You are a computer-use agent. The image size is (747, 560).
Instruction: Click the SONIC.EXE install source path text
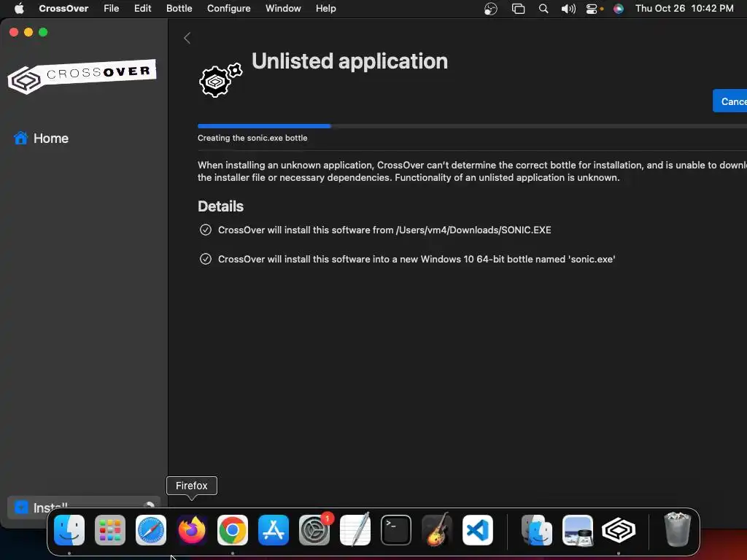click(384, 230)
